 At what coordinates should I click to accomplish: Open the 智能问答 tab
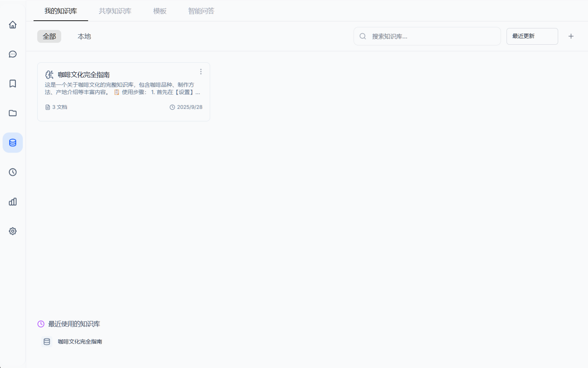(x=201, y=11)
